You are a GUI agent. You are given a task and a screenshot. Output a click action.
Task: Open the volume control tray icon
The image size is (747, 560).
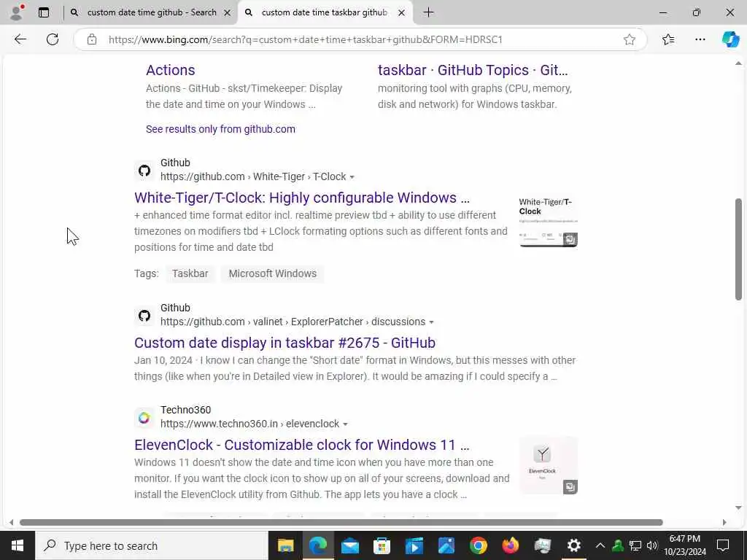[x=652, y=545]
